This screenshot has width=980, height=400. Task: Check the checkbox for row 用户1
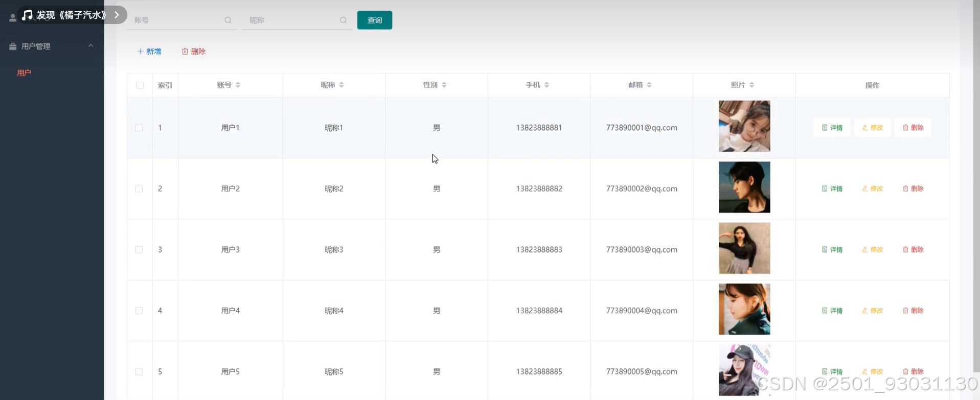[139, 128]
